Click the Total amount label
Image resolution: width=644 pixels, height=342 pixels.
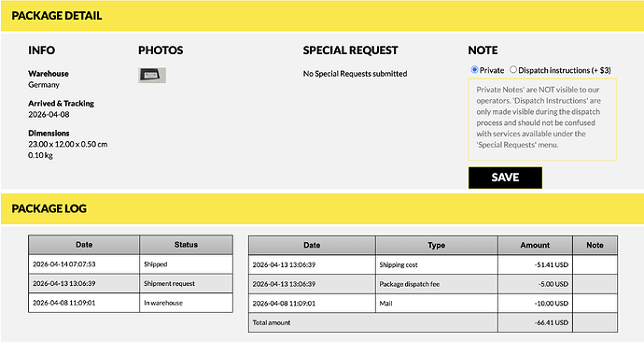click(272, 322)
